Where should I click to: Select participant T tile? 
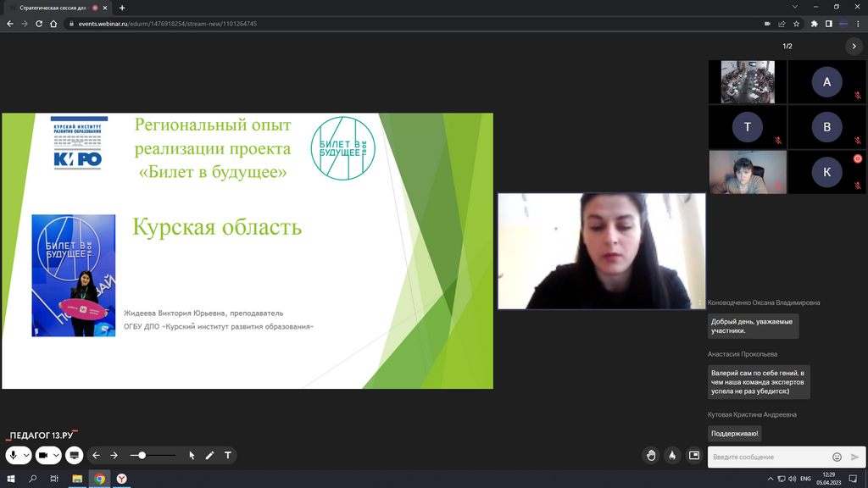[748, 127]
